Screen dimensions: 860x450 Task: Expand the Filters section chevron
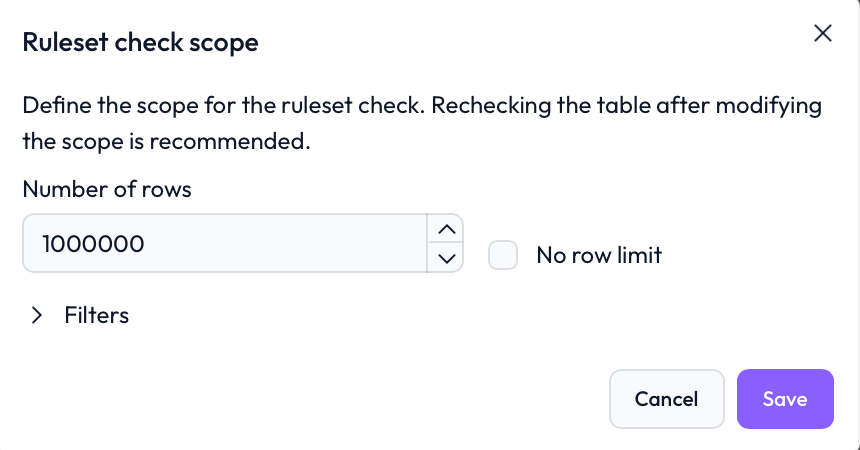coord(37,315)
